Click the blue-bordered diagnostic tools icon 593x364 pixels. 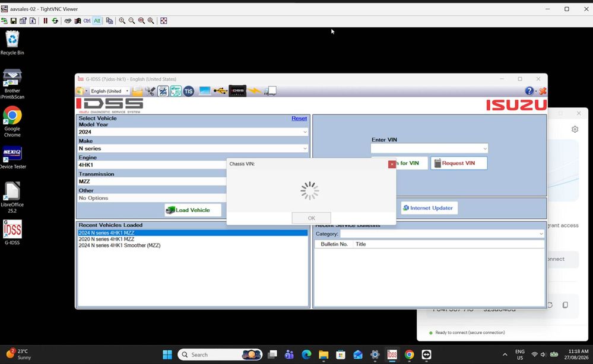point(163,91)
